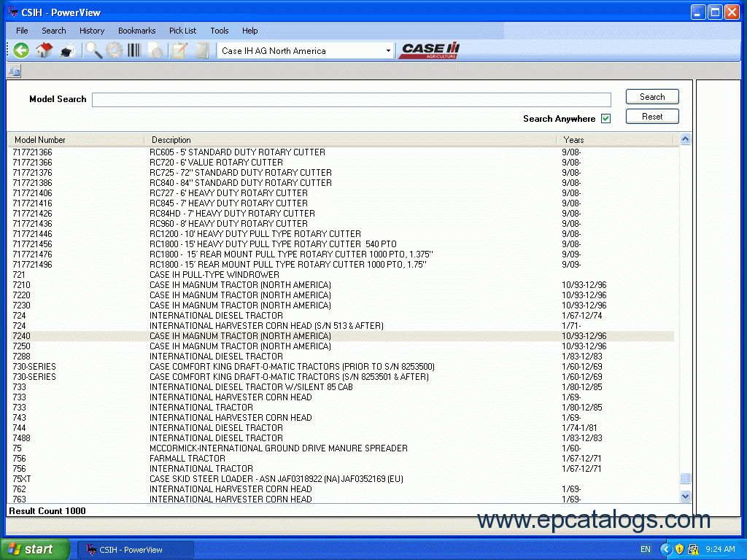Click into the Model Search input field
This screenshot has width=747, height=560.
352,99
